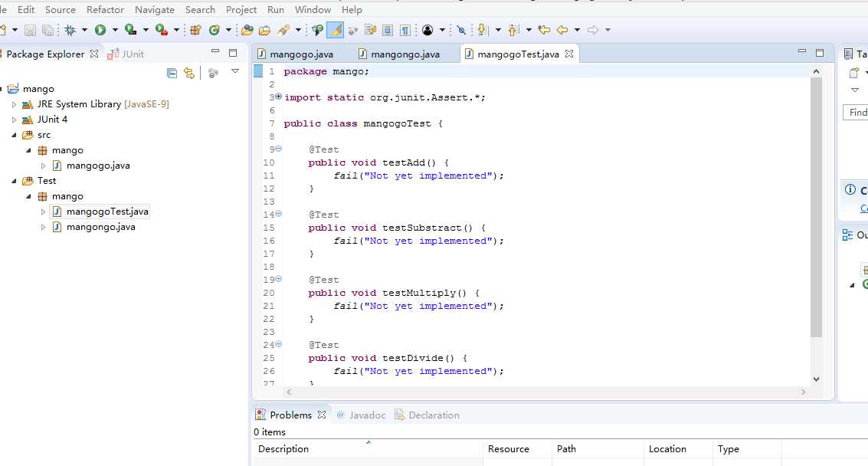Viewport: 868px width, 466px height.
Task: Open the Search dropdown arrow
Action: pos(298,30)
